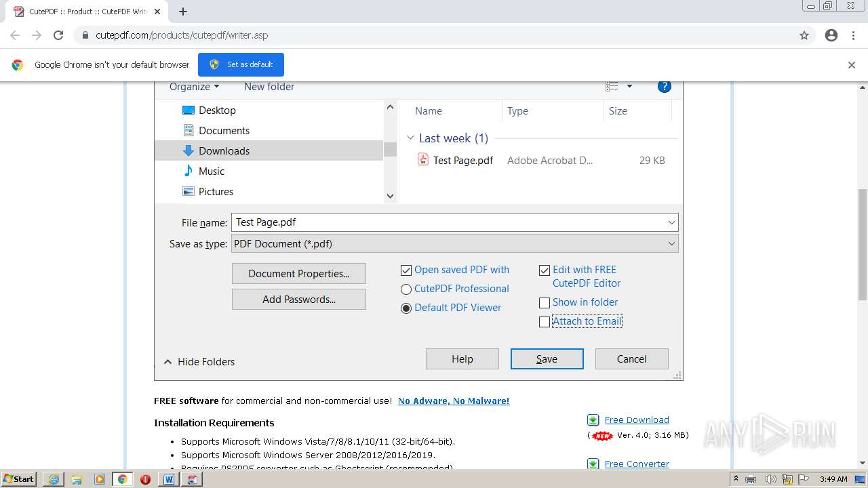This screenshot has width=868, height=488.
Task: Click the volume speaker tray icon
Action: pyautogui.click(x=770, y=479)
